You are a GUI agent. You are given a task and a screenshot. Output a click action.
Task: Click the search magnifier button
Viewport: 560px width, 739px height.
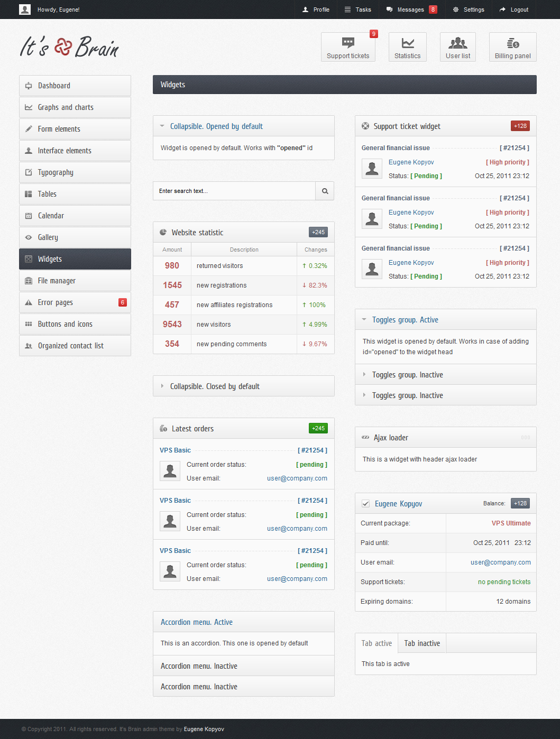tap(325, 191)
